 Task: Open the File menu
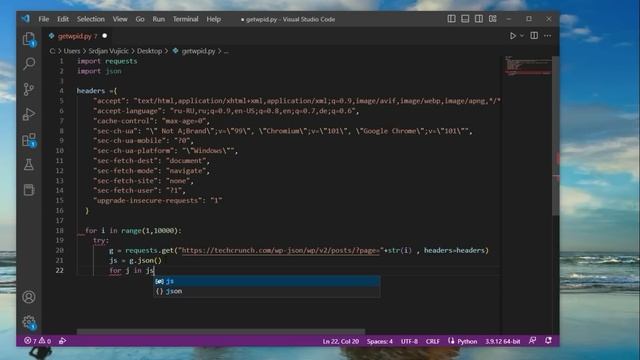[44, 19]
